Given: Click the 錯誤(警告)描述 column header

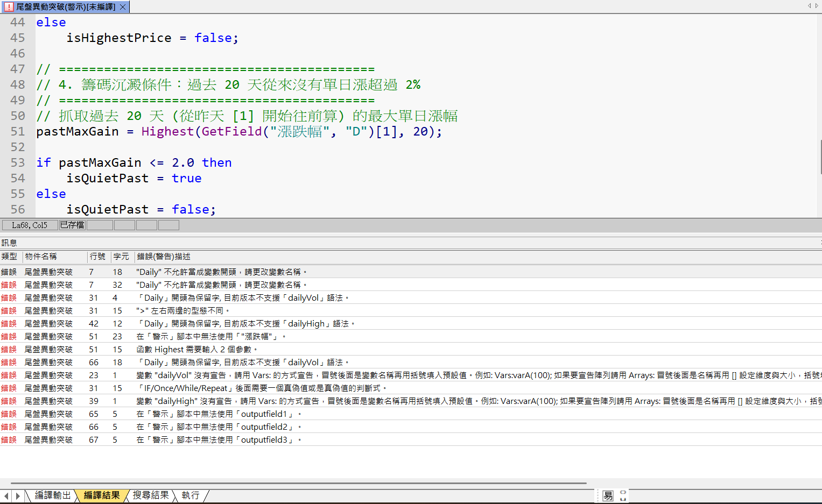Looking at the screenshot, I should pyautogui.click(x=164, y=257).
